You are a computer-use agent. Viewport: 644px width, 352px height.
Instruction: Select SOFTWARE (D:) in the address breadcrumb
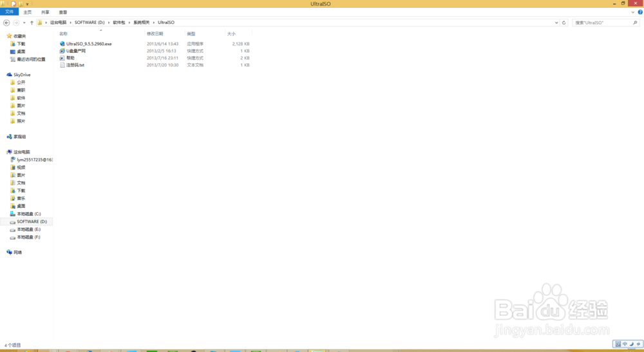point(90,23)
